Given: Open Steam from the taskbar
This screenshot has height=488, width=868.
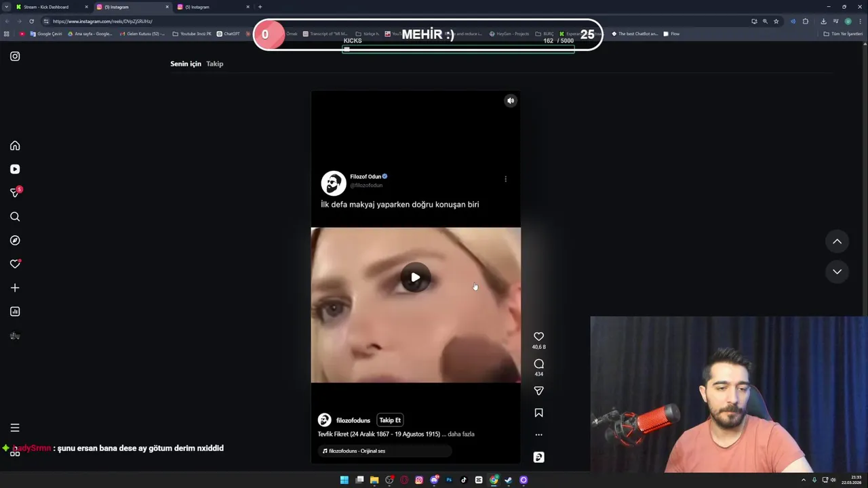Looking at the screenshot, I should [509, 480].
